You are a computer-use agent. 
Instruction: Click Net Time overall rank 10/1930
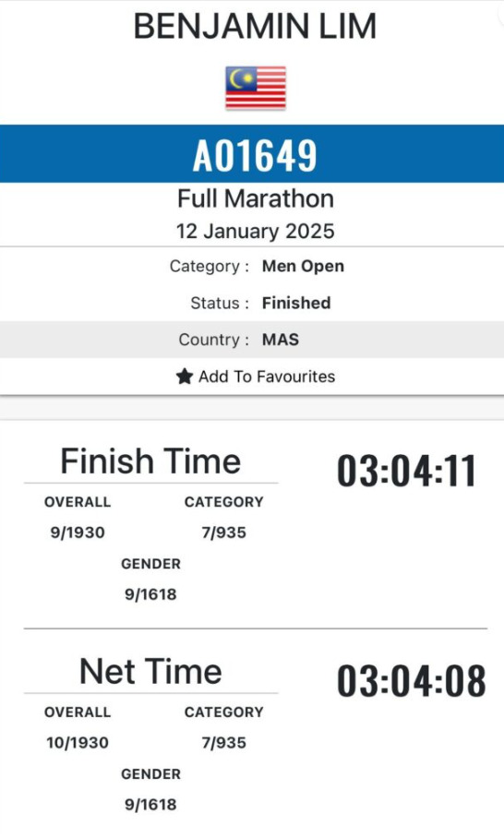coord(78,743)
